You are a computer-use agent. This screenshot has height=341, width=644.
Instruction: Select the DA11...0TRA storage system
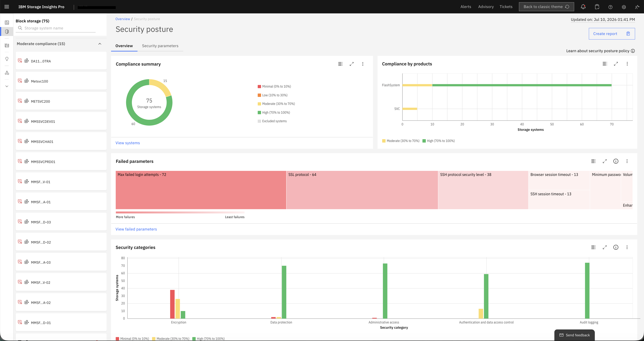pos(61,61)
